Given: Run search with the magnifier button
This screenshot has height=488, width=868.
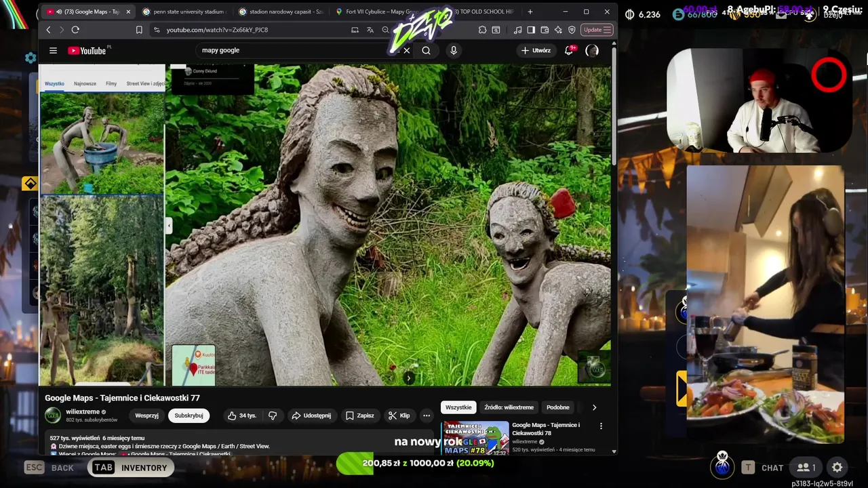Looking at the screenshot, I should coord(426,50).
